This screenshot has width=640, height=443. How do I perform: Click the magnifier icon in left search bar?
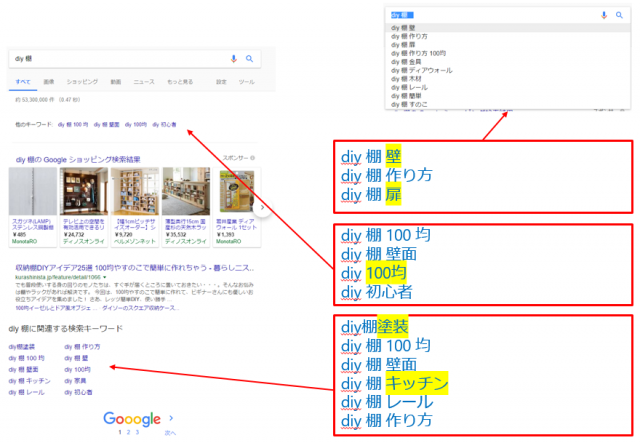click(x=249, y=59)
